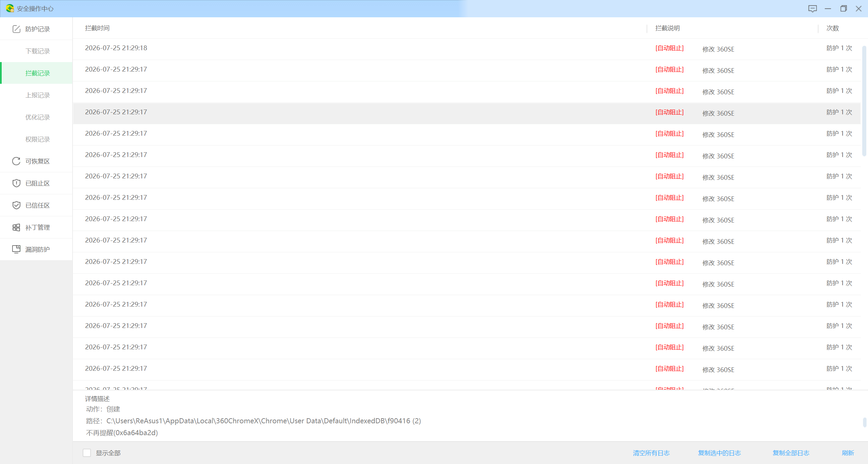
Task: Click the log list vertical scrollbar
Action: 864,102
